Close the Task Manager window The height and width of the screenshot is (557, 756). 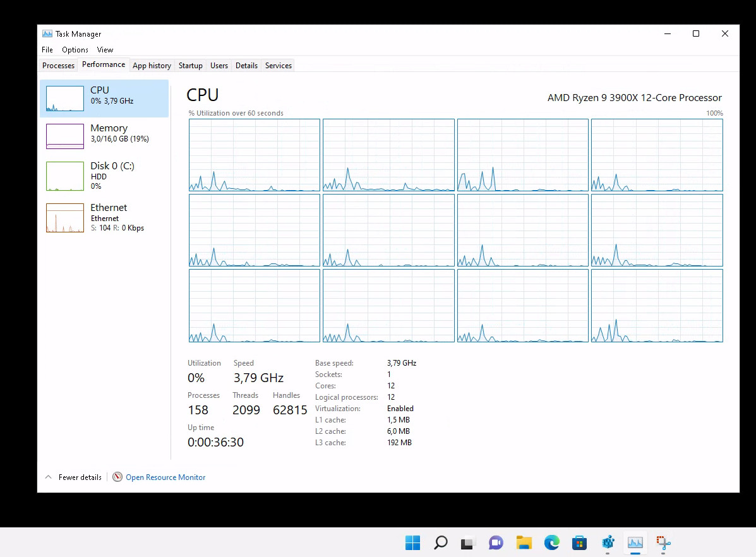(x=724, y=33)
